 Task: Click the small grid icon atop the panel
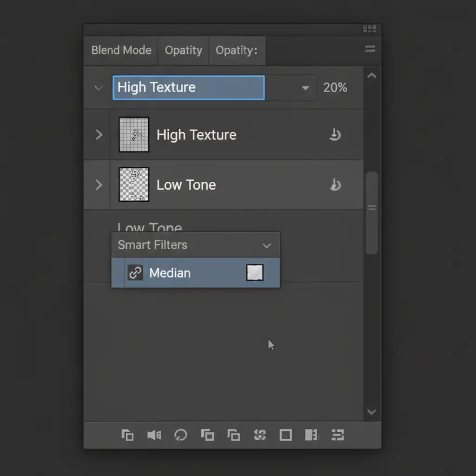point(369,29)
